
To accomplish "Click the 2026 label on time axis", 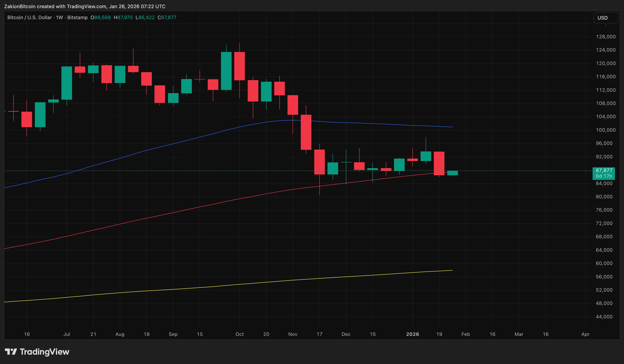I will [x=413, y=334].
